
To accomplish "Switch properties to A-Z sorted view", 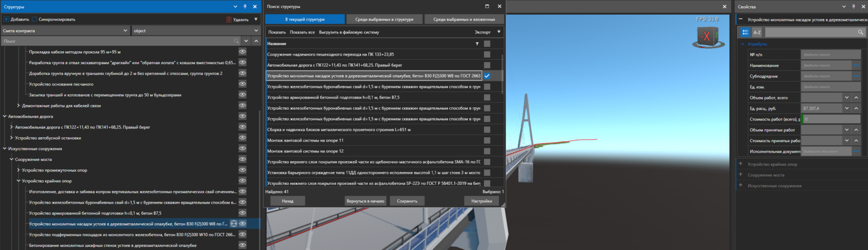I will click(757, 32).
